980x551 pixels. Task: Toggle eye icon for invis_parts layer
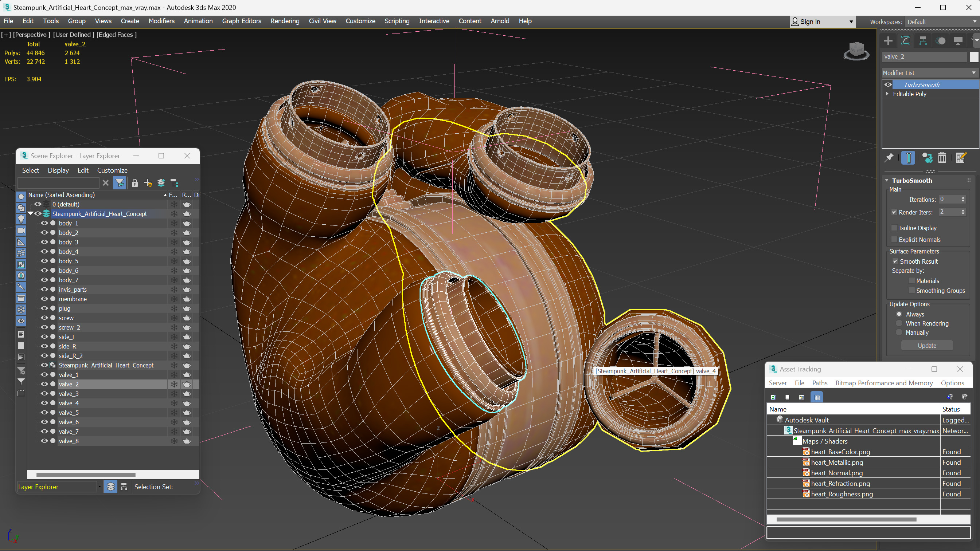coord(44,289)
